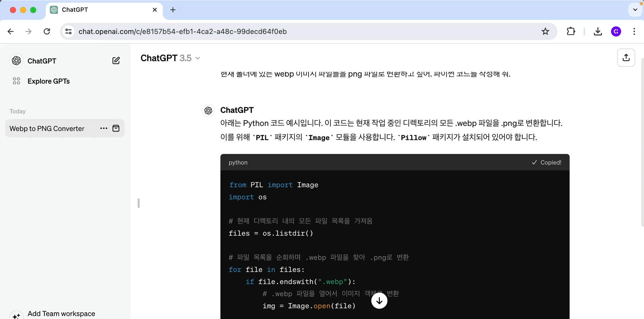Bookmark this page with star icon

coord(545,32)
